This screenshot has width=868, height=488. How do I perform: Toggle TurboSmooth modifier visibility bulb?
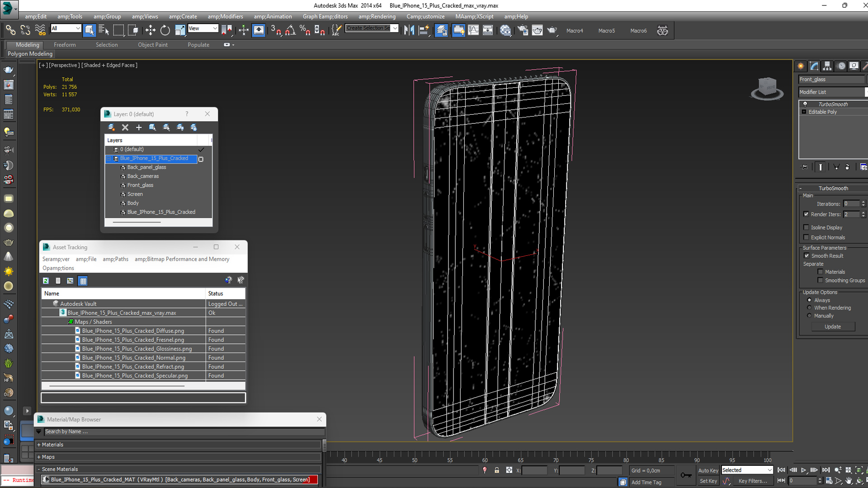pyautogui.click(x=805, y=104)
